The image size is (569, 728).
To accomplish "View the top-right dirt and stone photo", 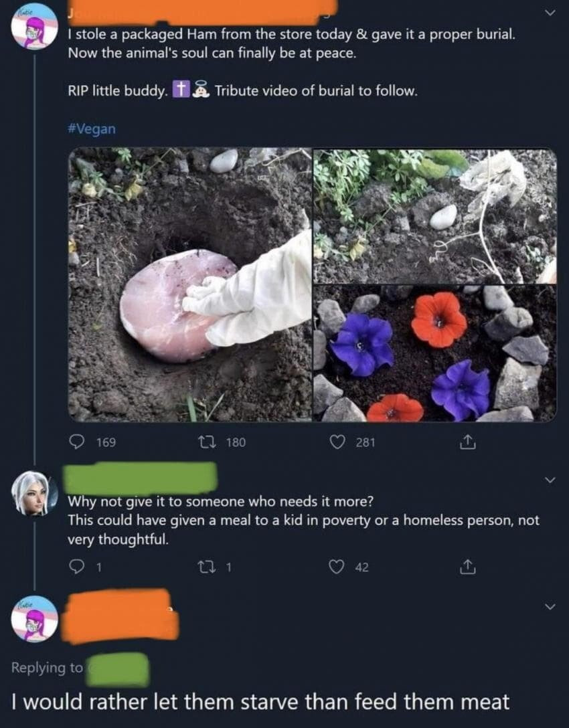I will click(x=435, y=215).
